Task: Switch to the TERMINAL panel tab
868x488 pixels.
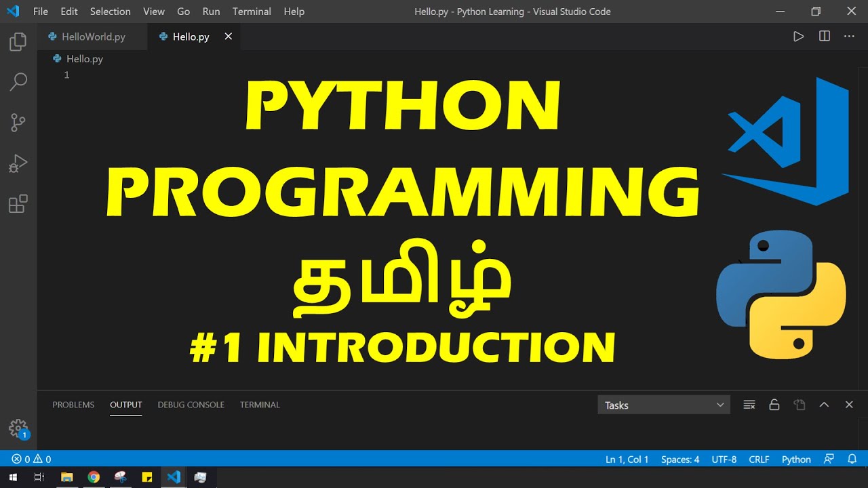Action: coord(260,405)
